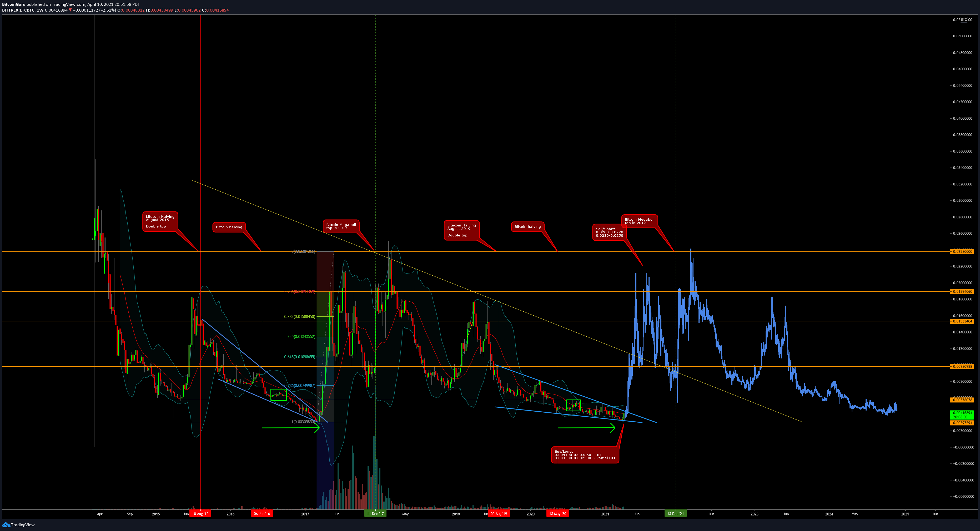
Task: Click the 0.01533404 orange price label
Action: [962, 321]
